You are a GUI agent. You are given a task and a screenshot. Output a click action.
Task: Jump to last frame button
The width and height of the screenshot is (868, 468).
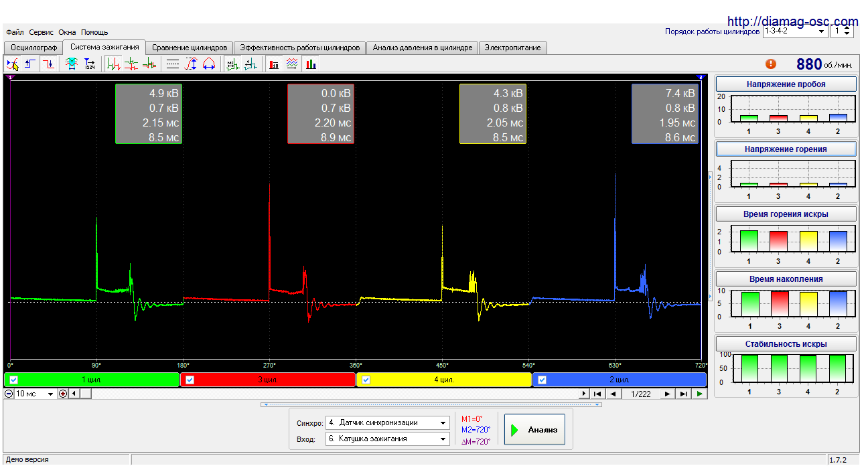[x=684, y=394]
